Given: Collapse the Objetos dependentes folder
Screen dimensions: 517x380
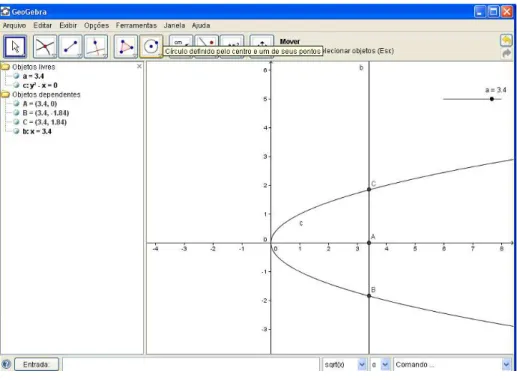Looking at the screenshot, I should pyautogui.click(x=5, y=94).
